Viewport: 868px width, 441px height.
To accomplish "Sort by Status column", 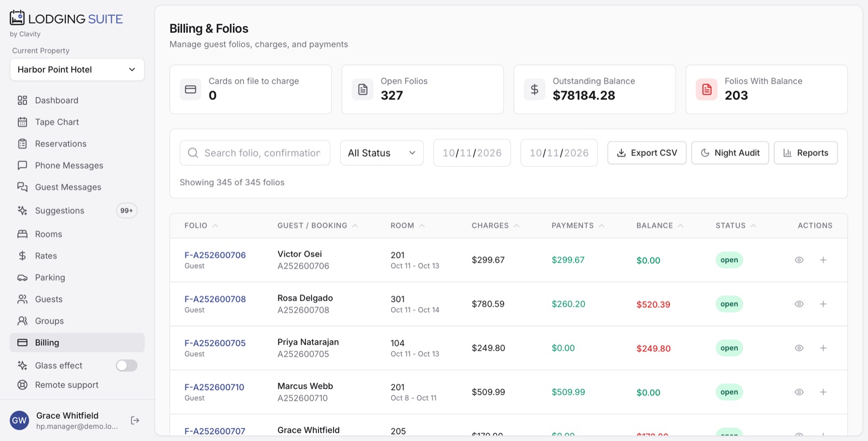I will click(x=736, y=225).
